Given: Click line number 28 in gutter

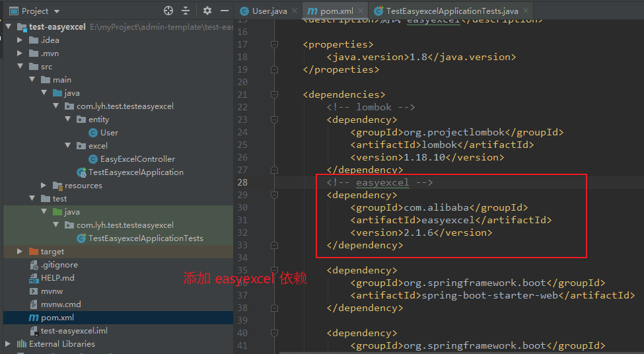Looking at the screenshot, I should coord(242,182).
